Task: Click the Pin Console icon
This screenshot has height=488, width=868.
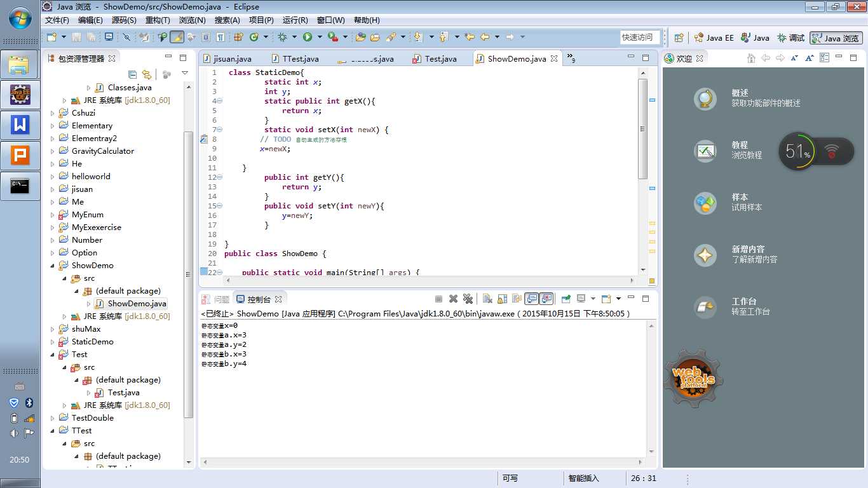Action: (x=566, y=299)
